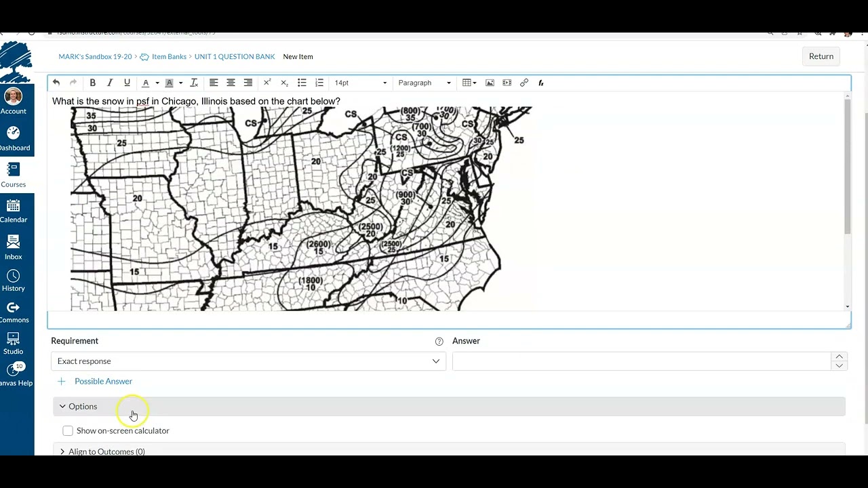Image resolution: width=868 pixels, height=488 pixels.
Task: Apply text color with the A icon
Action: pyautogui.click(x=145, y=83)
